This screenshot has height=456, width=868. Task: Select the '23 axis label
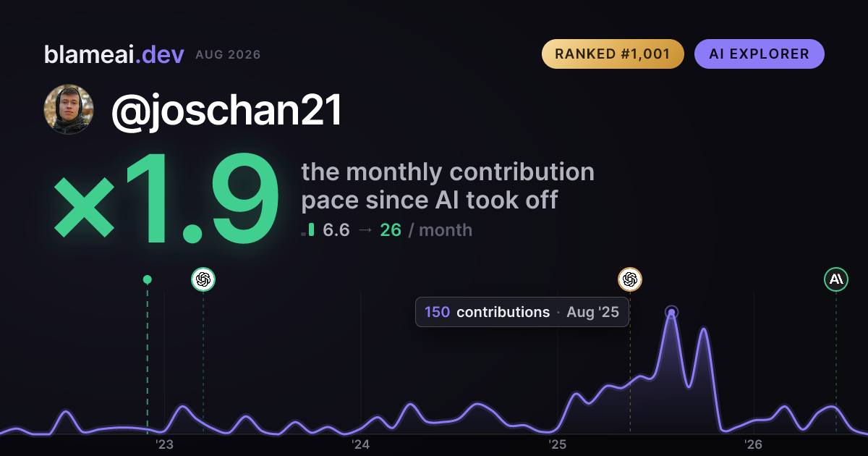click(x=164, y=444)
